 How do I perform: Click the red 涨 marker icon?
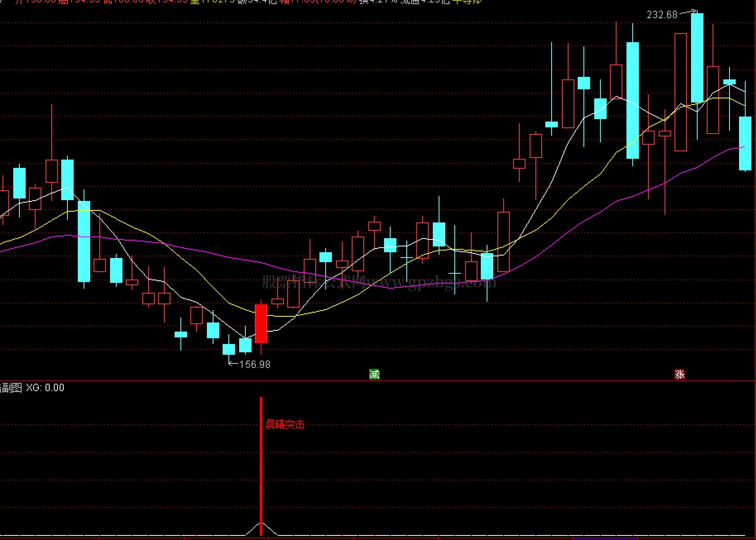pyautogui.click(x=679, y=374)
